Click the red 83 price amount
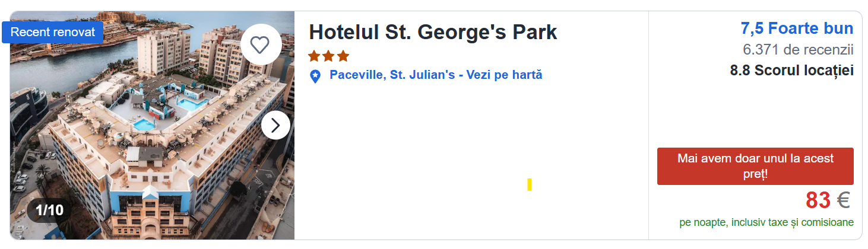 [818, 201]
